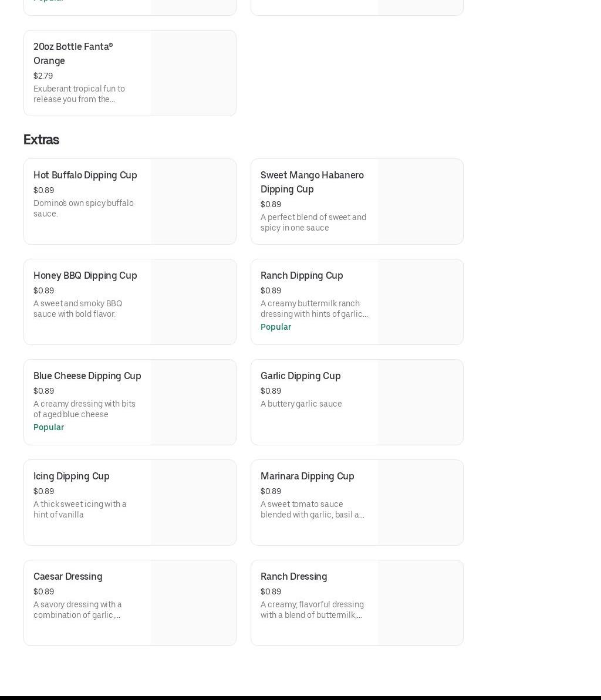Select the Garlic Dipping Cup
This screenshot has width=601, height=700.
click(x=300, y=376)
